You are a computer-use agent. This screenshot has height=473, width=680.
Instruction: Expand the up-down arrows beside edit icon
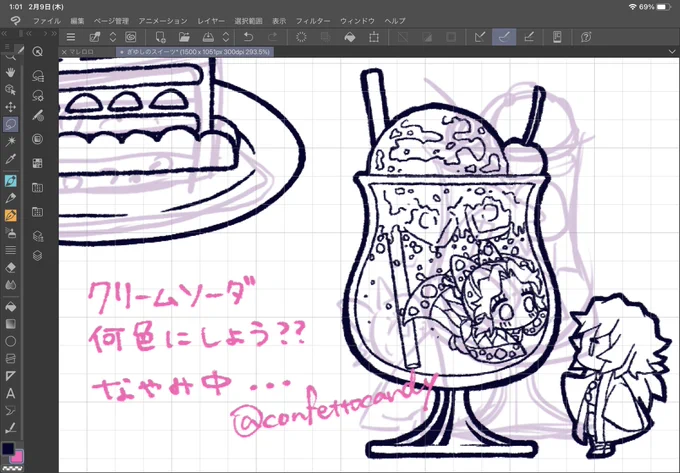click(x=113, y=37)
